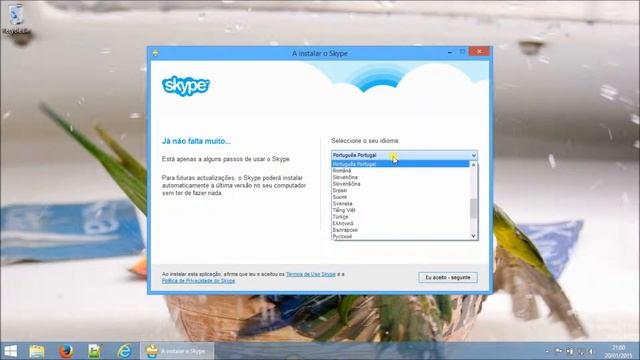Open the green image app on the taskbar

click(x=95, y=351)
